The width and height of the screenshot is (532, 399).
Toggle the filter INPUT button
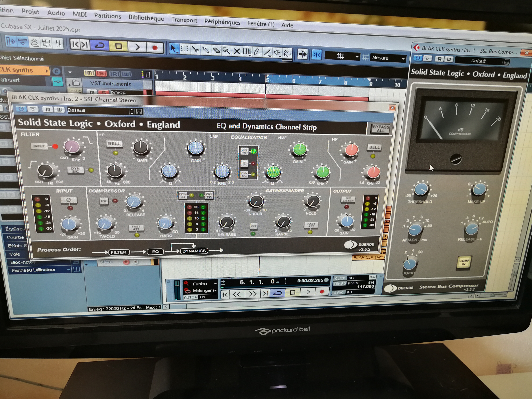39,146
